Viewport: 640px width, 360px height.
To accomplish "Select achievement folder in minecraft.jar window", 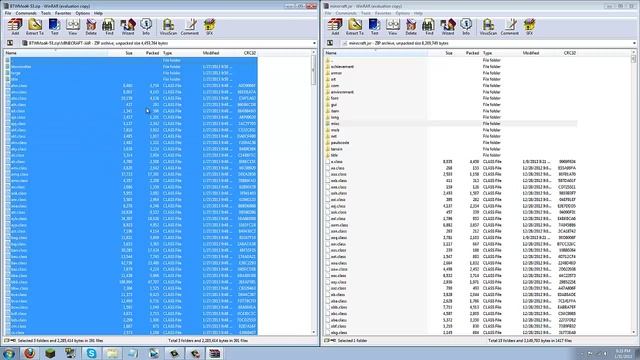I will [x=342, y=67].
